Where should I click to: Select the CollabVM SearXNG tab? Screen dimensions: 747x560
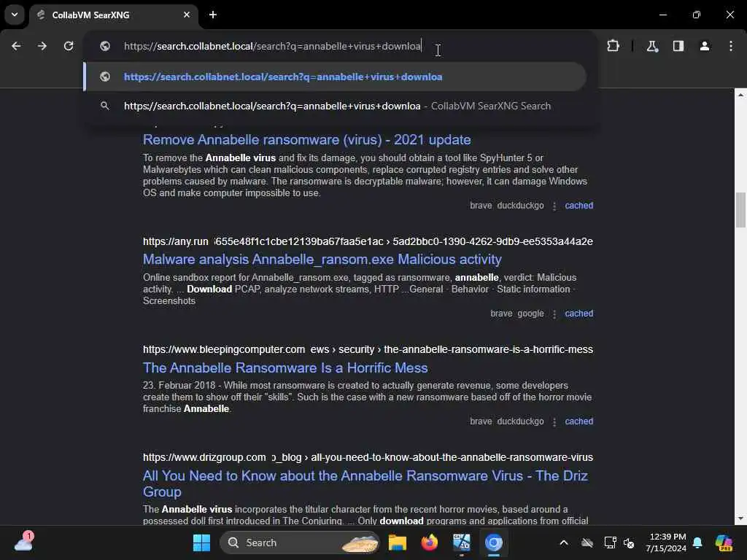pyautogui.click(x=113, y=15)
